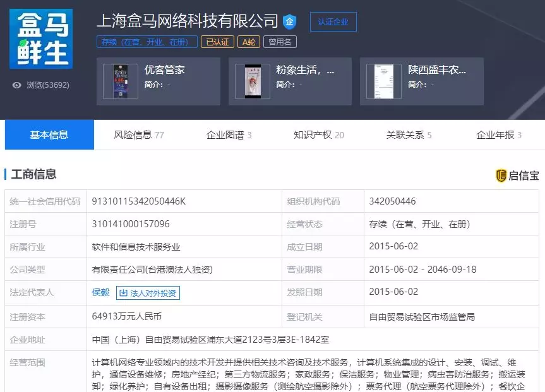Click the 启信宝 logo icon
Screen dimensions: 545x392
pyautogui.click(x=501, y=175)
